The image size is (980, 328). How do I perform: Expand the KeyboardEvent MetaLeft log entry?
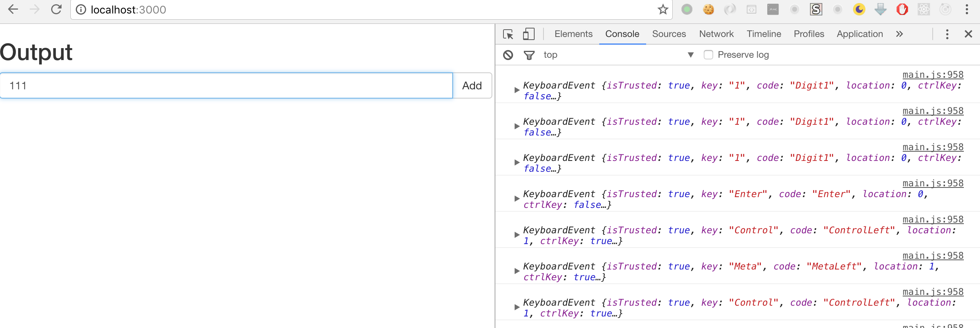(517, 271)
